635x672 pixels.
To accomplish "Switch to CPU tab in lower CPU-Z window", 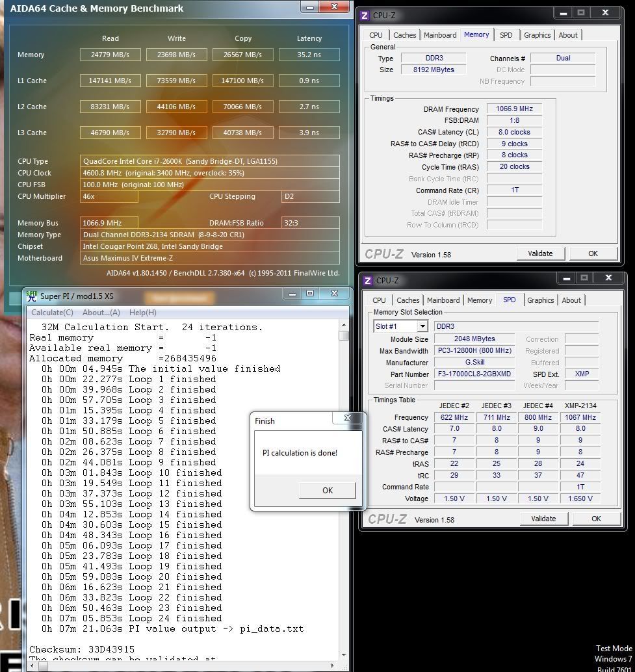I will click(379, 300).
